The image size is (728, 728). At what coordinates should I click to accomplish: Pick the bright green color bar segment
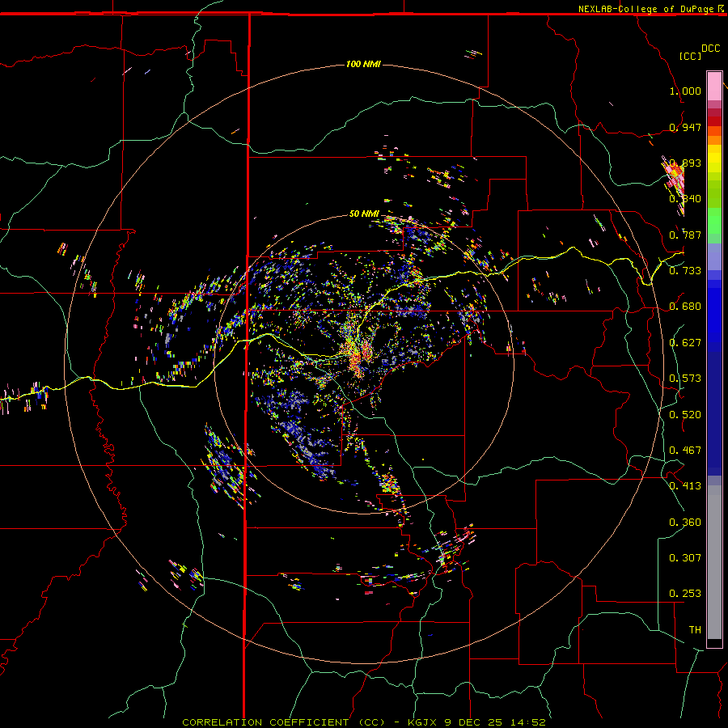pos(714,221)
